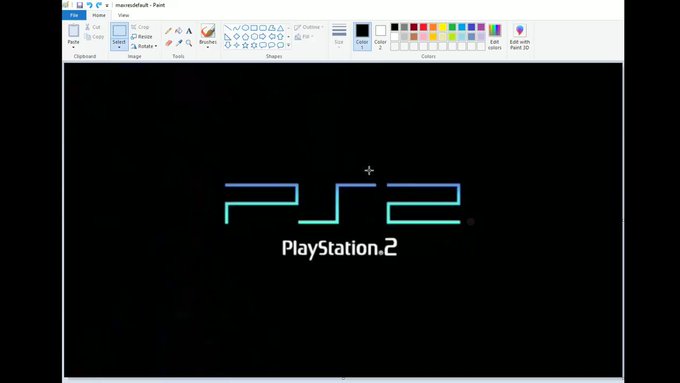Choose the Six-point star shape

pos(254,45)
